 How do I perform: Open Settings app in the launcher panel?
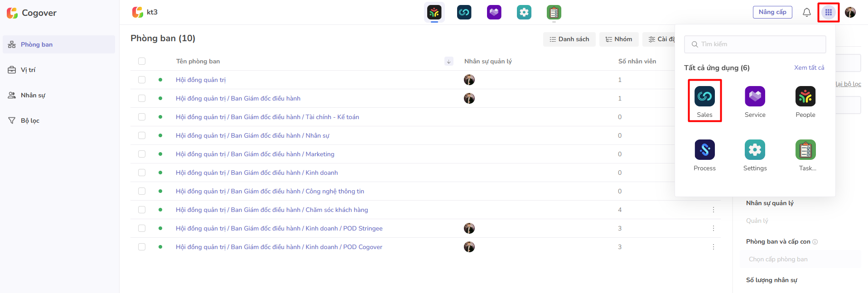point(755,150)
